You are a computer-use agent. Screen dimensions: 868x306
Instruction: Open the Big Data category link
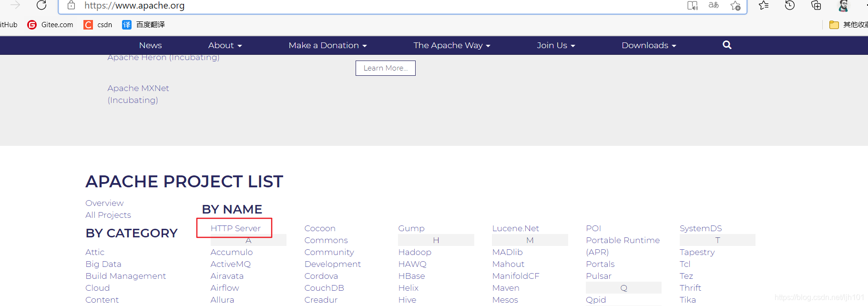tap(103, 264)
